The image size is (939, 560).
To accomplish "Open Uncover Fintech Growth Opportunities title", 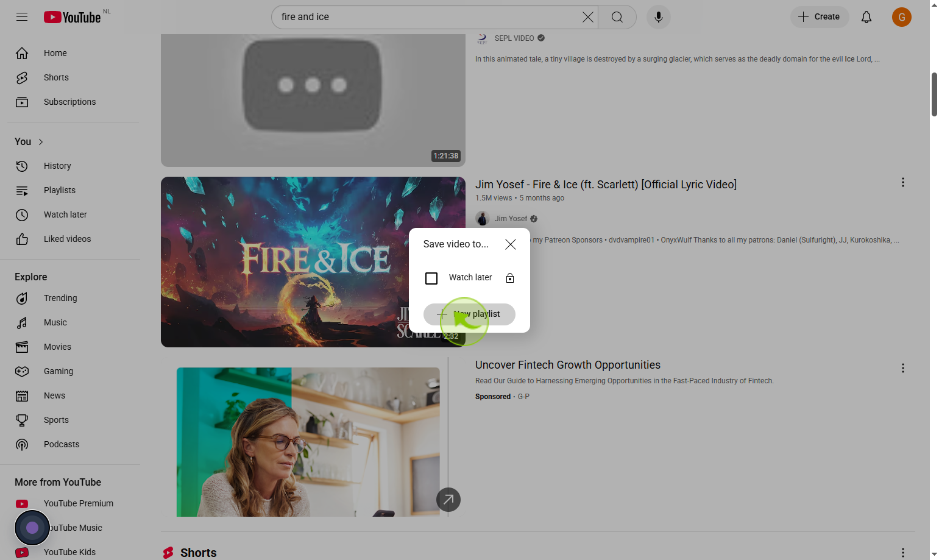I will [x=568, y=365].
